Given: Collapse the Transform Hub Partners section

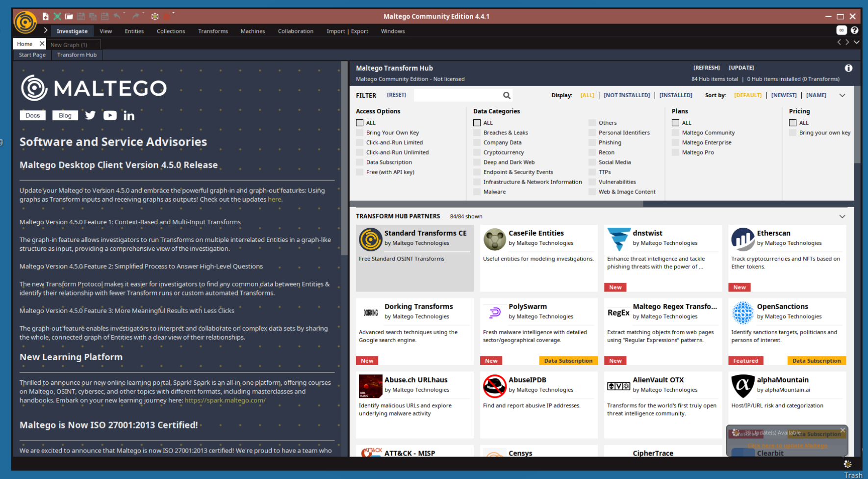Looking at the screenshot, I should click(842, 216).
